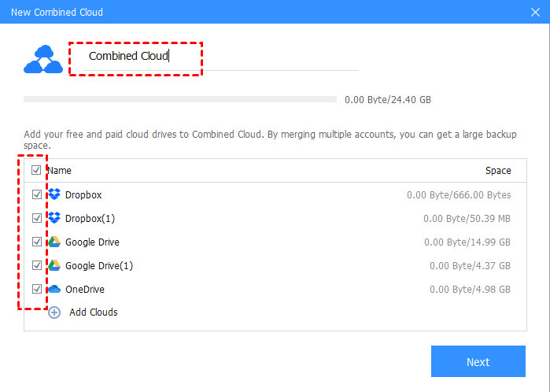The image size is (550, 392).
Task: Select the Dropbox(1) name text
Action: click(90, 219)
